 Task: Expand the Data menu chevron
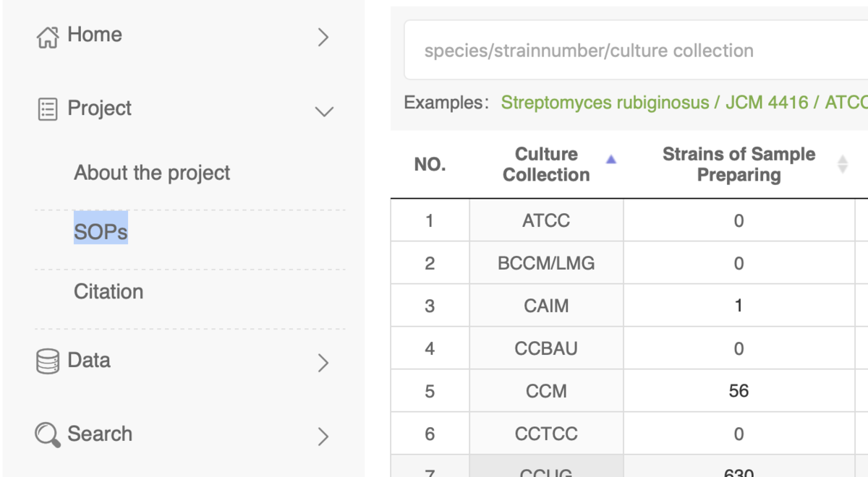click(323, 363)
